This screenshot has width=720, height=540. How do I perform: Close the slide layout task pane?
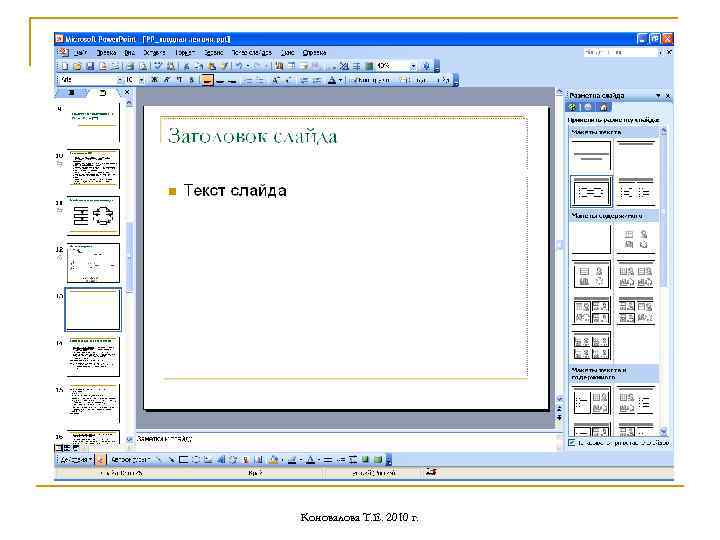click(x=668, y=96)
